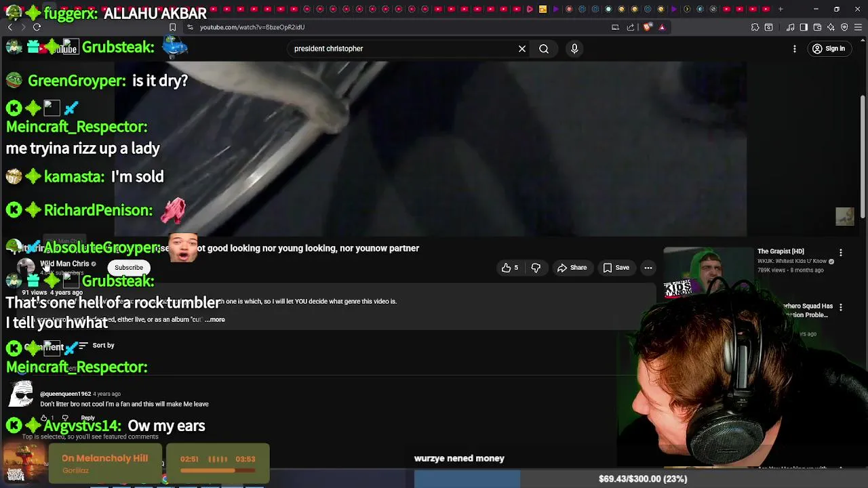Like the queenqueen1962 comment

coord(44,418)
